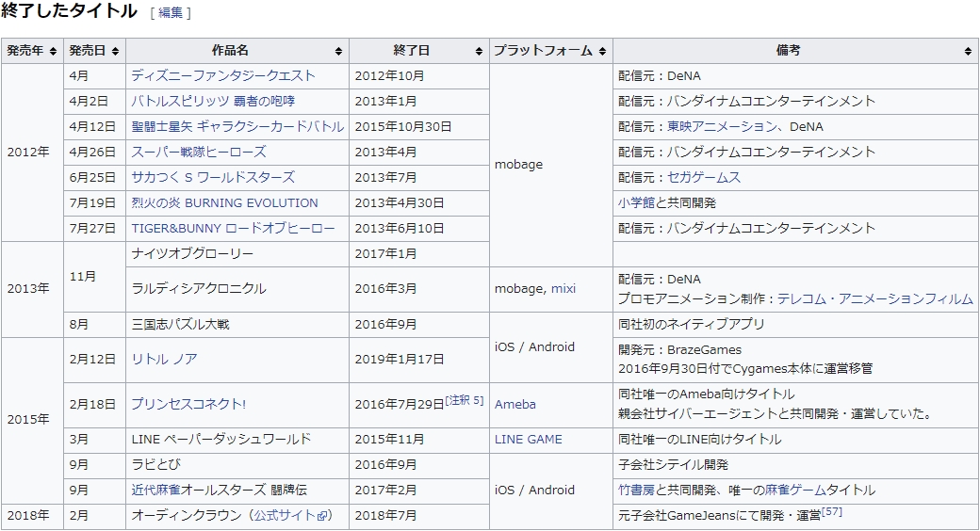
Task: Sort table by 発売年 column arrows
Action: [x=53, y=51]
